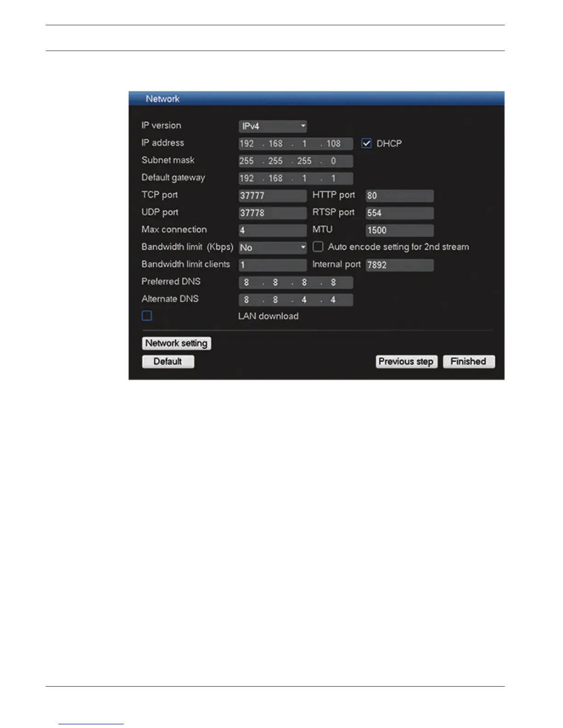Toggle the DHCP checkbox
This screenshot has width=563, height=728.
pos(367,143)
